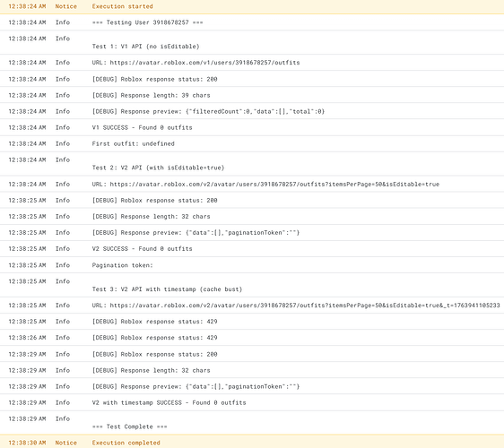Click the 12:38:30 AM timestamp
Viewport: 504px width, 448px height.
(27, 443)
